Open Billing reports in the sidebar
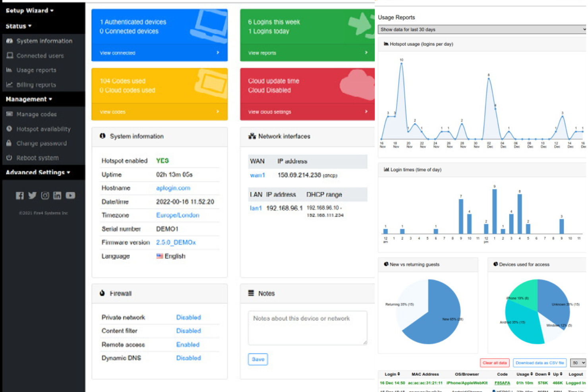588x392 pixels. (x=9, y=85)
